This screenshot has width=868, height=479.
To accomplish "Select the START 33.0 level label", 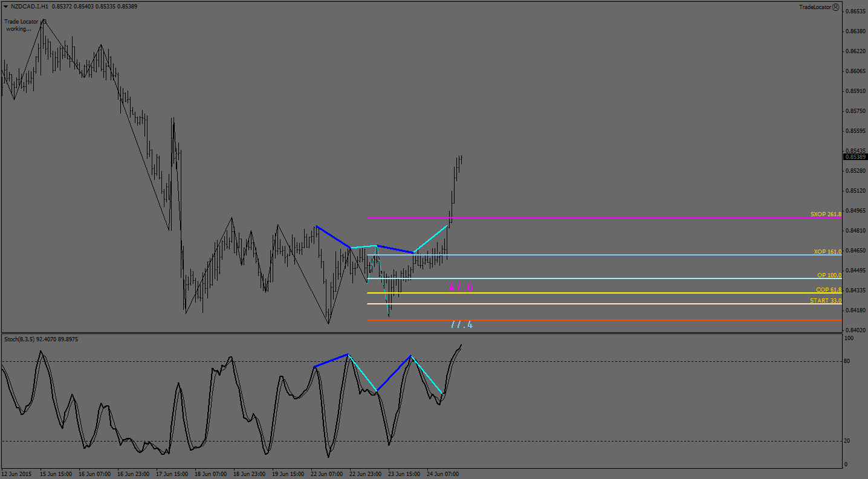I will point(826,301).
